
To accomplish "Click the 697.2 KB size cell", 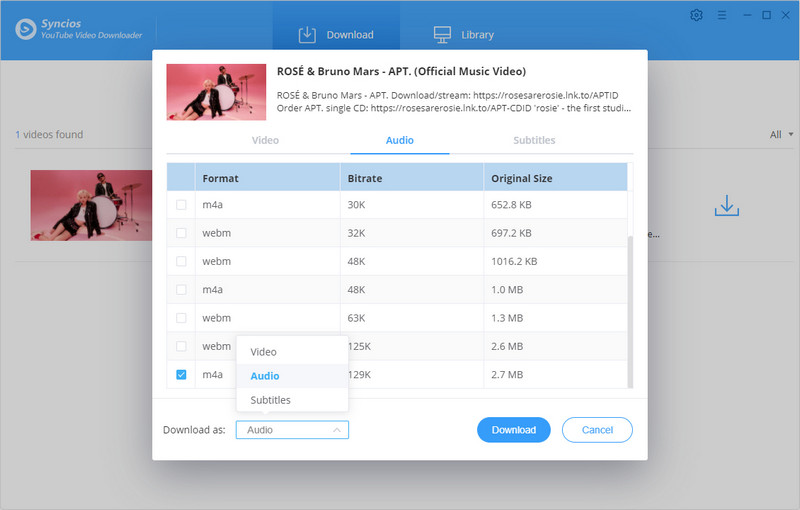I will click(555, 233).
